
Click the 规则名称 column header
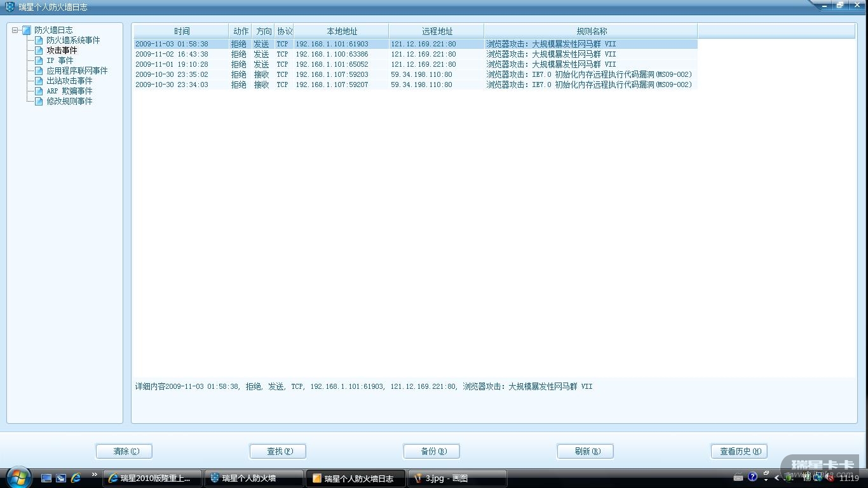[591, 31]
